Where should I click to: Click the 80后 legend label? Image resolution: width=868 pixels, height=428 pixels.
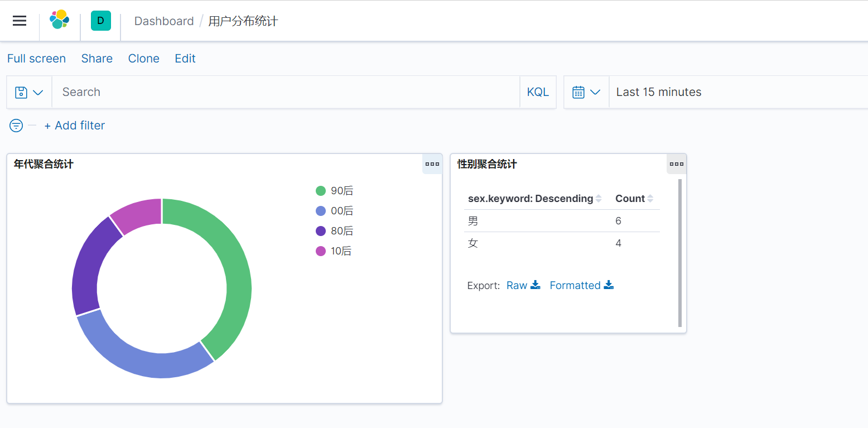coord(342,231)
